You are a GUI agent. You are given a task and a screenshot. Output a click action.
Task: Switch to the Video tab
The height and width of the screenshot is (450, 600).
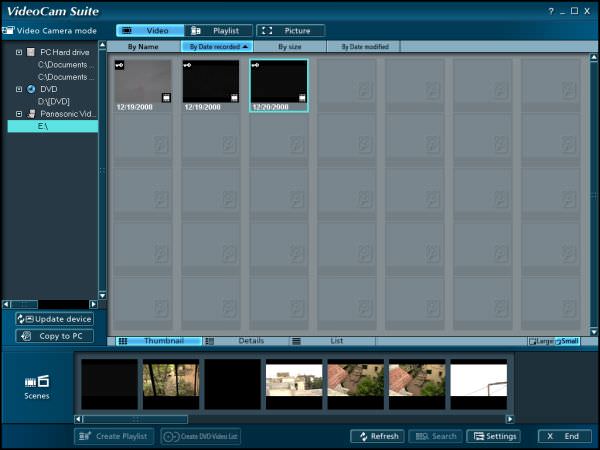coord(150,31)
